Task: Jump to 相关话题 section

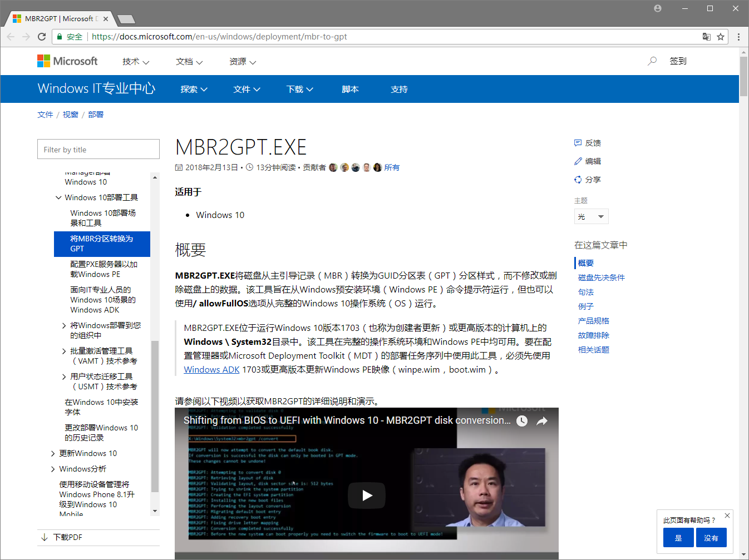Action: [593, 350]
